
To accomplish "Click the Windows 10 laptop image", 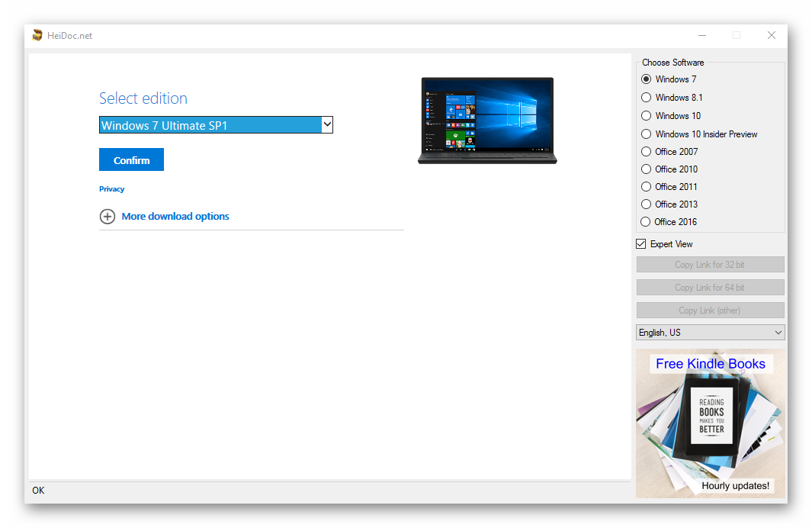I will pos(487,121).
